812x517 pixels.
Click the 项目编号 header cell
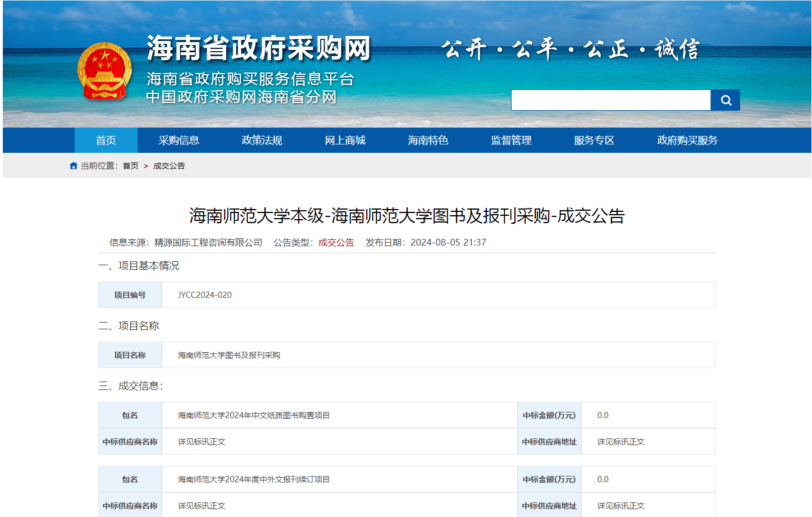point(130,295)
